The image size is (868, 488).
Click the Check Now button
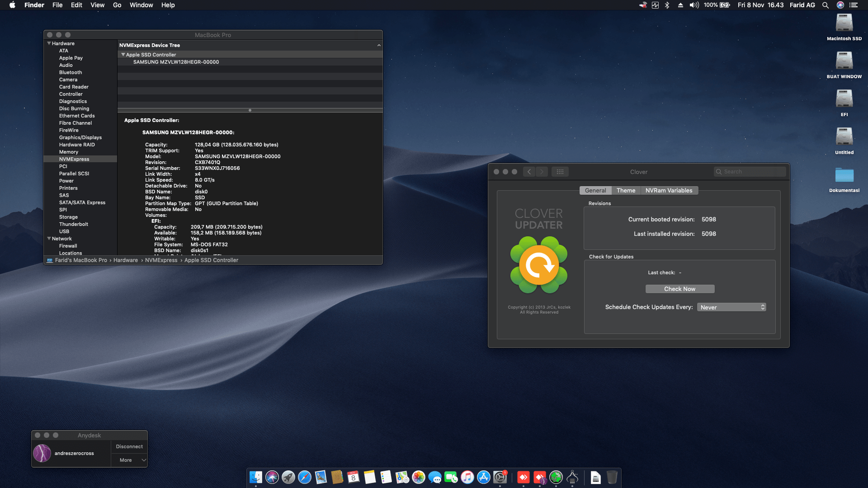(680, 289)
